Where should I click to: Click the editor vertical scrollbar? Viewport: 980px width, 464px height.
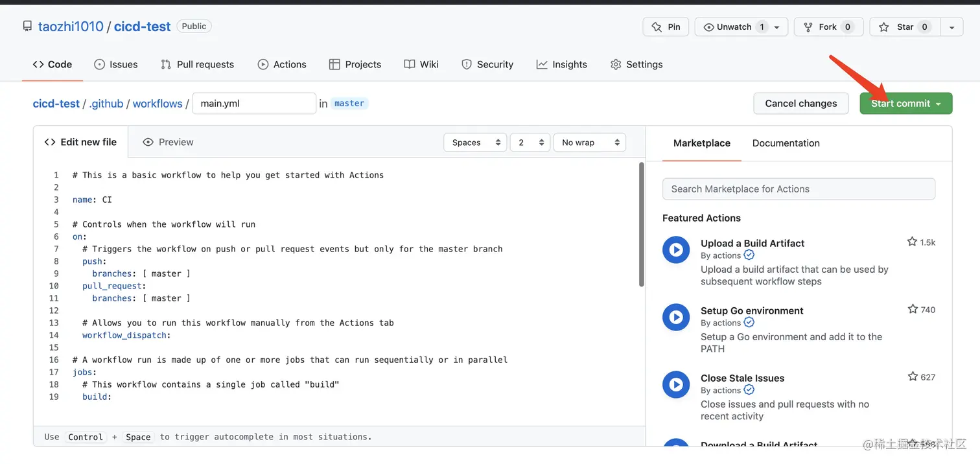(642, 224)
